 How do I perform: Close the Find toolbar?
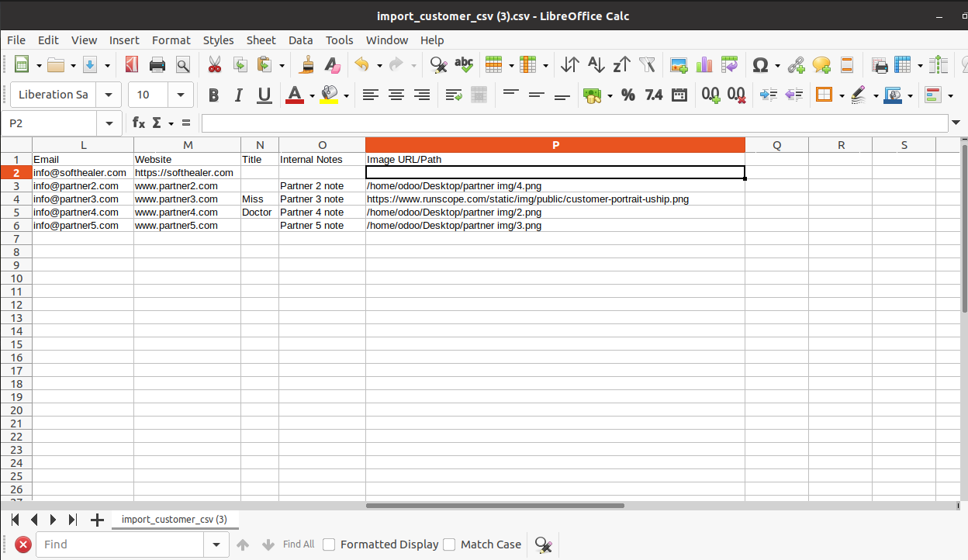23,544
